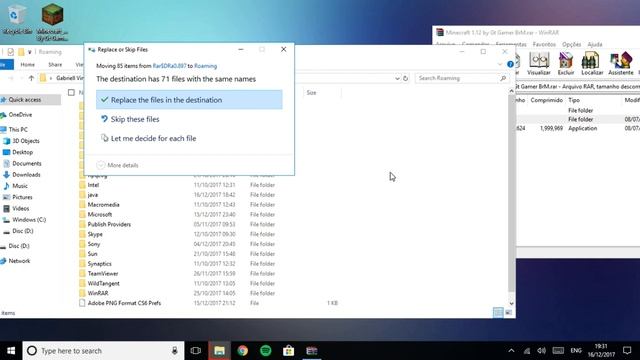The width and height of the screenshot is (640, 360).
Task: Select Network in navigation pane
Action: (x=19, y=261)
